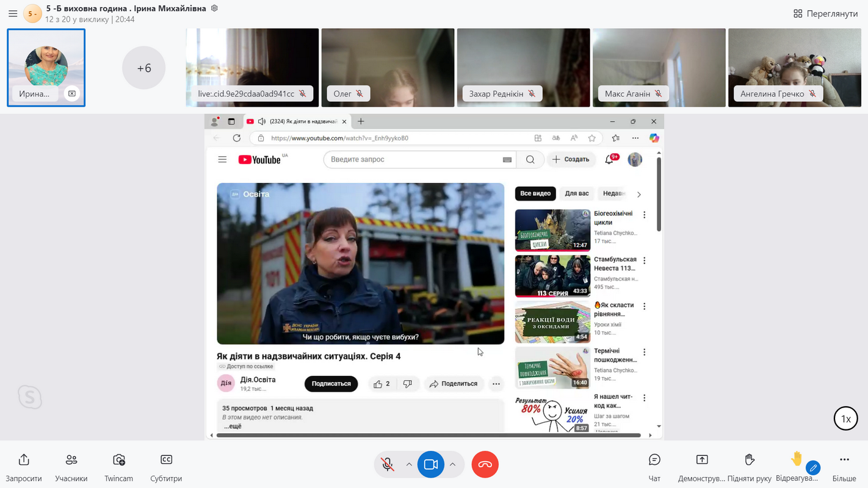Click Запросити to invite people
The width and height of the screenshot is (868, 488).
tap(24, 466)
